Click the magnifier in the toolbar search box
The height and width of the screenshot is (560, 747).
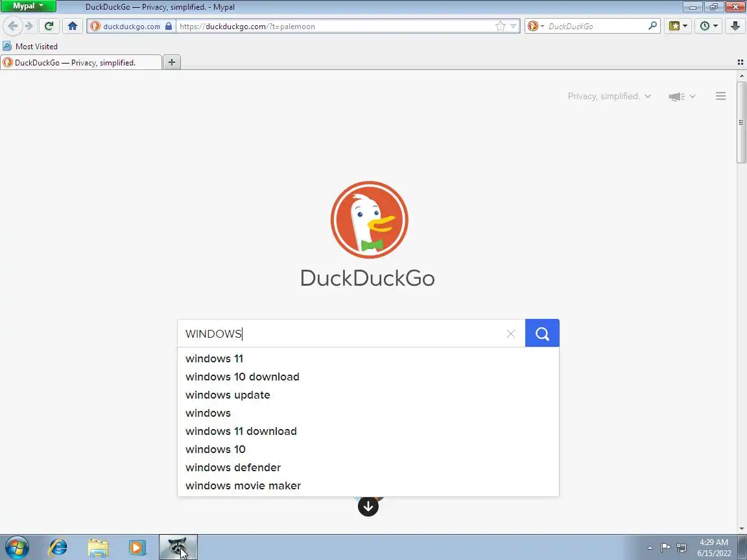[653, 26]
